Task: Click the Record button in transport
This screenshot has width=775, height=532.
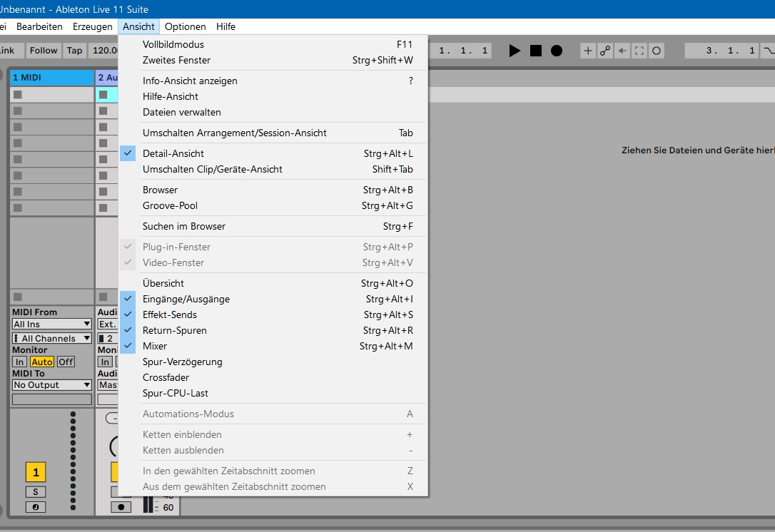Action: pos(557,51)
